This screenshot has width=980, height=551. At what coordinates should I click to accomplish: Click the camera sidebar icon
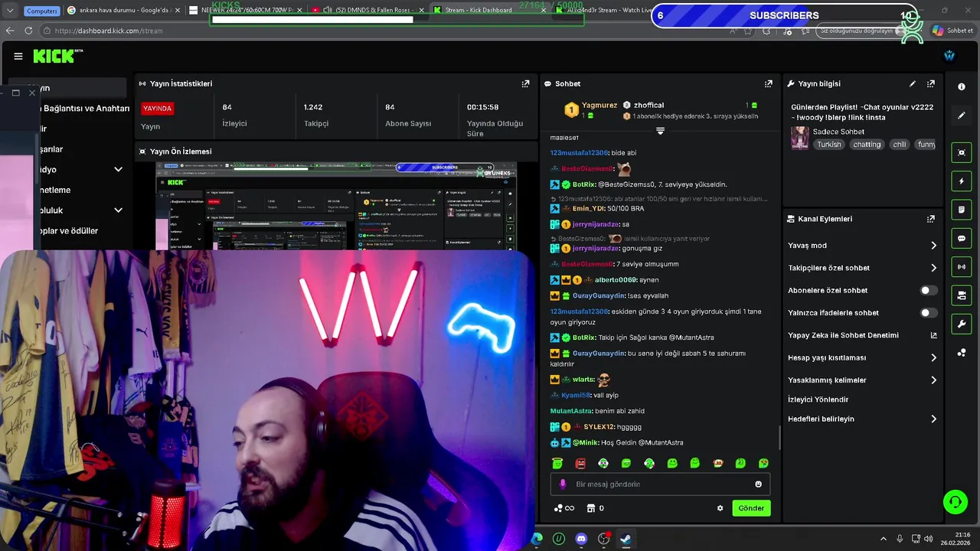(962, 295)
